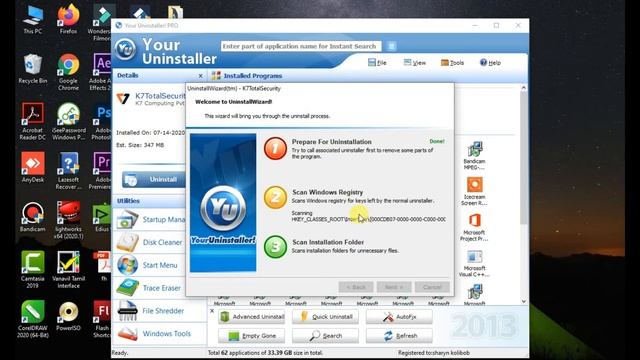This screenshot has width=640, height=360.
Task: Launch Google Chrome desktop shortcut
Action: coord(68,72)
